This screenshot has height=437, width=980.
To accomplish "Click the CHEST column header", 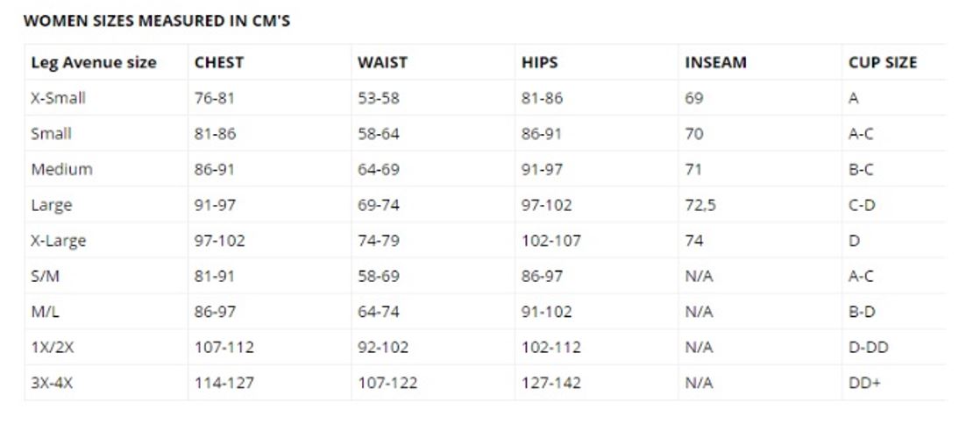I will pos(219,63).
